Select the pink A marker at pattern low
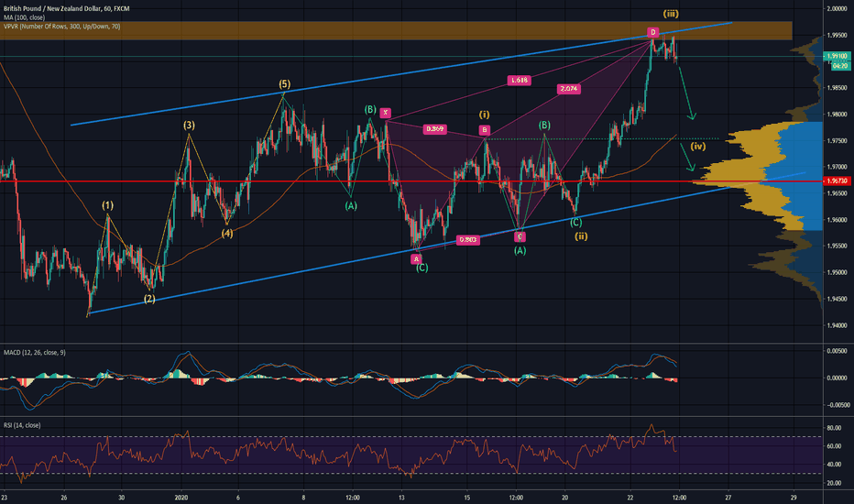Viewport: 854px width, 504px height. (x=415, y=259)
